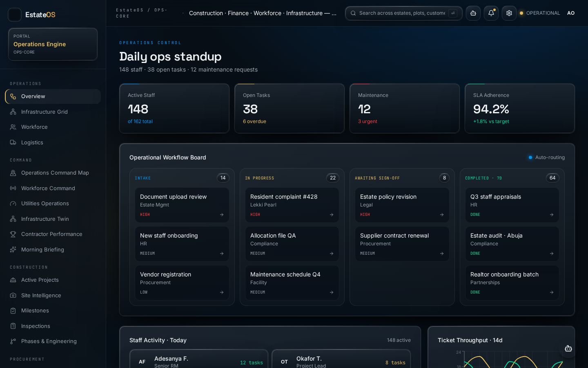Click the OPERATIONAL status label
The width and height of the screenshot is (588, 368).
[543, 13]
